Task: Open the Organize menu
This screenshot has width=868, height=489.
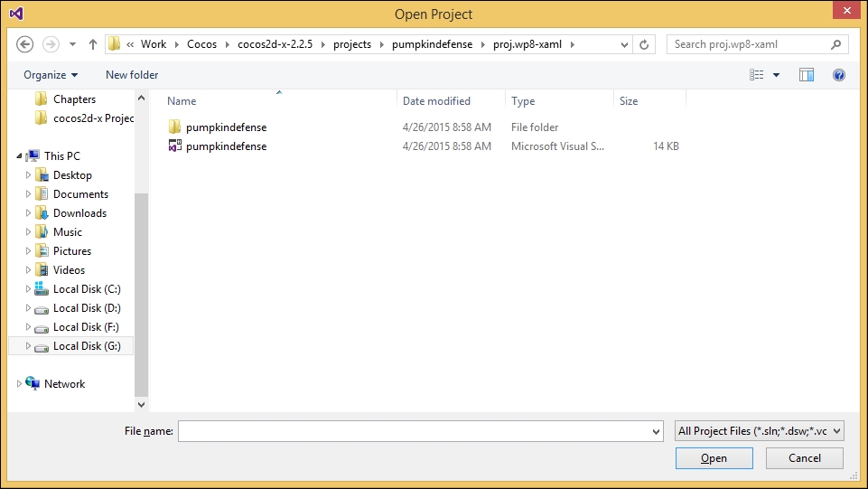Action: [51, 75]
